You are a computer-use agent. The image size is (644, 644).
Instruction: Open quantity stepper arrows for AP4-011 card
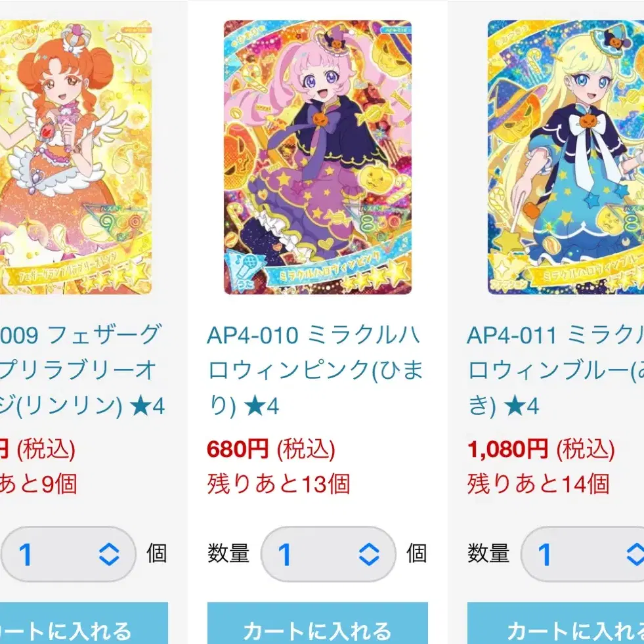(x=635, y=554)
